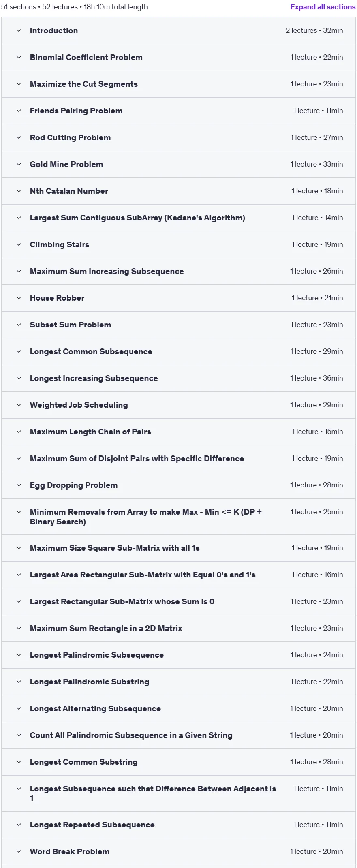Toggle the Friends Pairing Problem chevron
357x868 pixels.
point(19,111)
